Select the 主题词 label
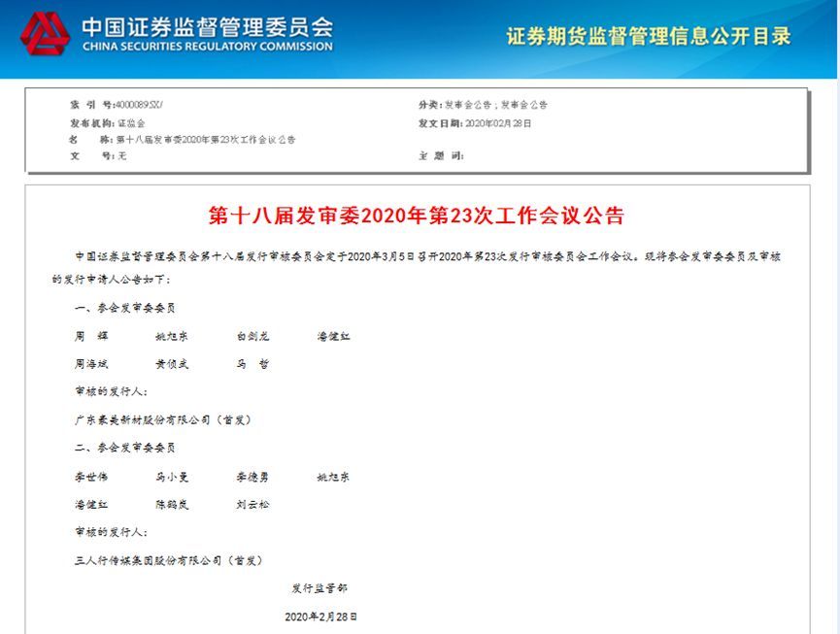This screenshot has width=840, height=634. (441, 155)
